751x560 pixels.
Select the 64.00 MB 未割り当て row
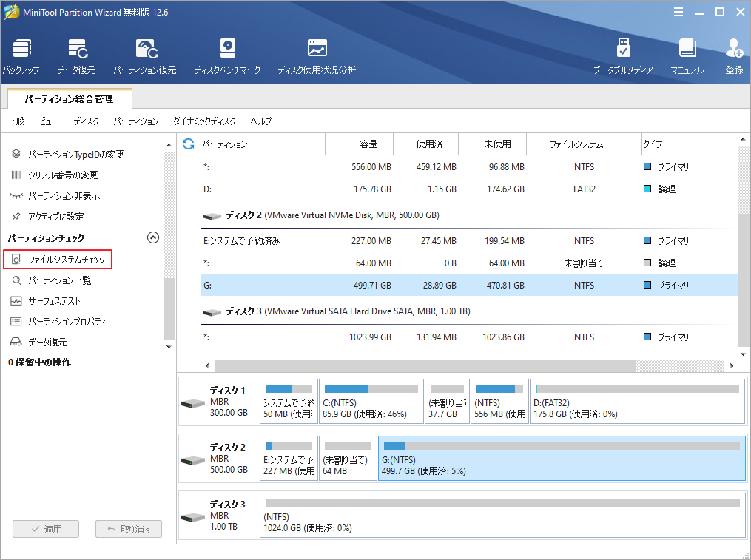coord(469,263)
